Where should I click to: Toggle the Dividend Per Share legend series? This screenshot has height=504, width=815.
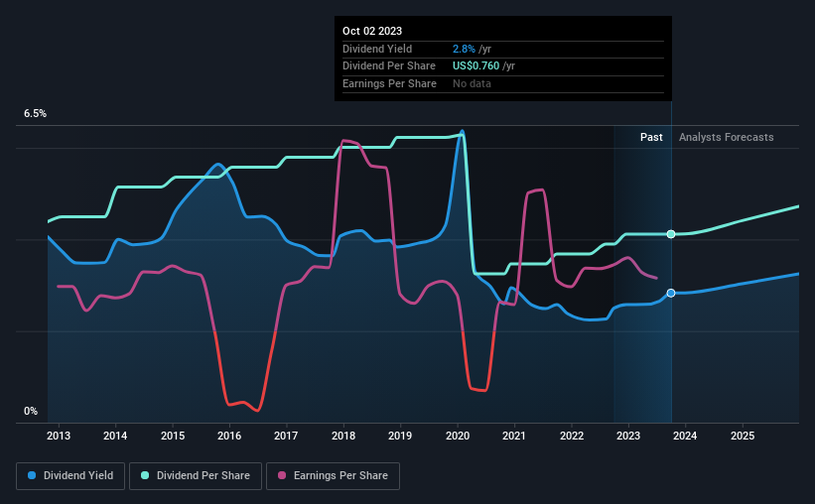(196, 476)
